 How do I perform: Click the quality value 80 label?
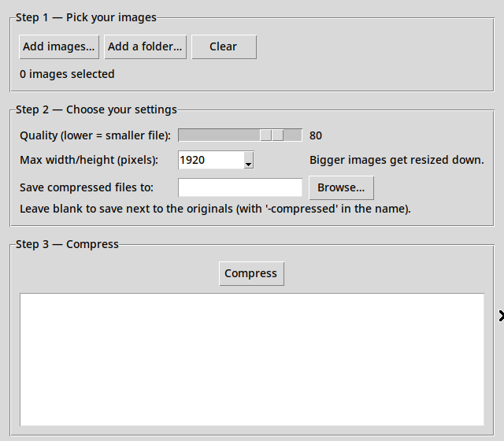click(x=316, y=135)
